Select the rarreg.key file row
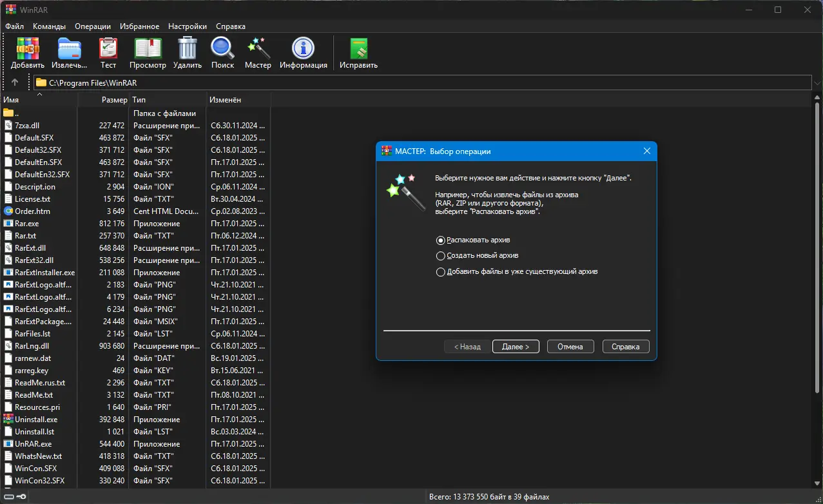823x504 pixels. 135,371
